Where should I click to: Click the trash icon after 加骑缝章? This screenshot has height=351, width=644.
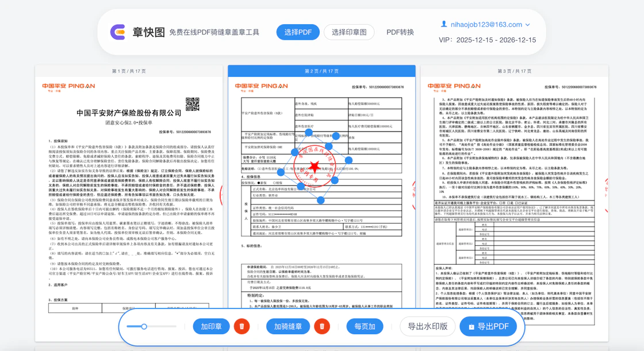pyautogui.click(x=322, y=326)
